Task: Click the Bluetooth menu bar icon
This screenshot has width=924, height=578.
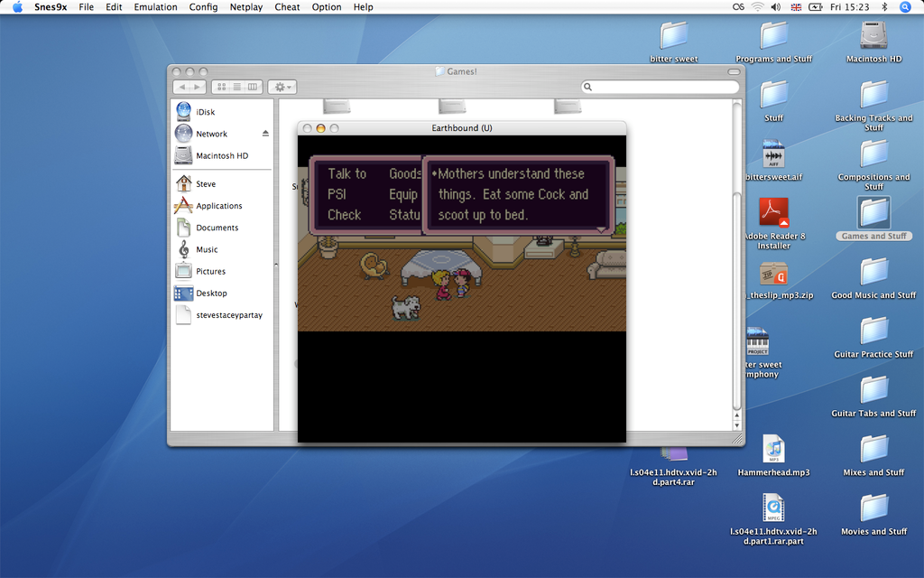Action: pyautogui.click(x=884, y=7)
